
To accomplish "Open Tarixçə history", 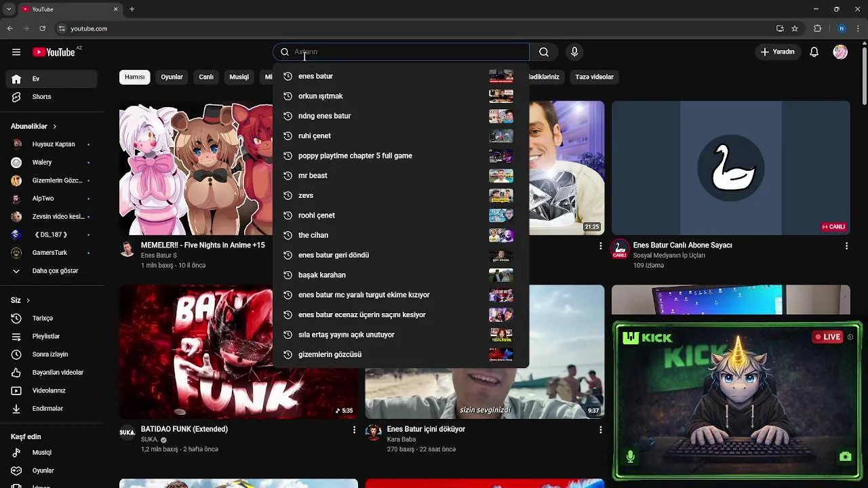I will pyautogui.click(x=52, y=319).
